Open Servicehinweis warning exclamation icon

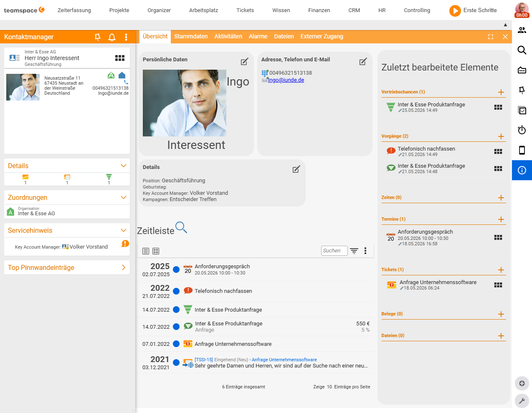(x=125, y=244)
